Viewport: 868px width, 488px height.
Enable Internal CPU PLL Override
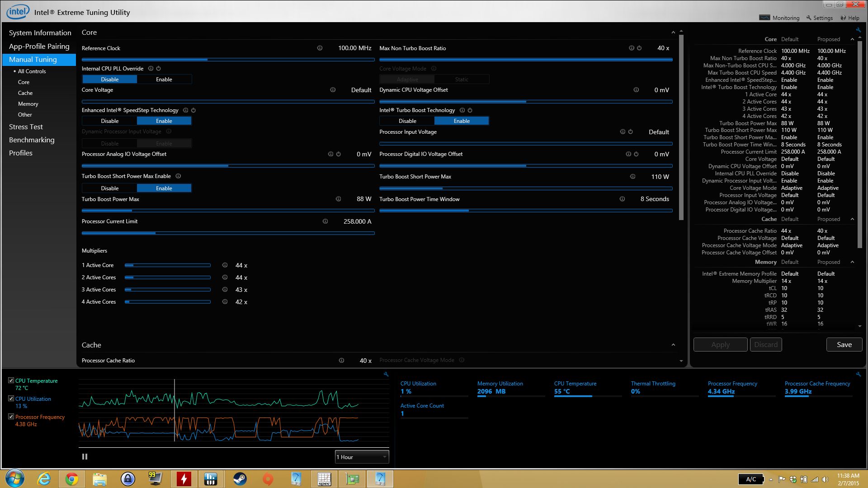point(164,80)
